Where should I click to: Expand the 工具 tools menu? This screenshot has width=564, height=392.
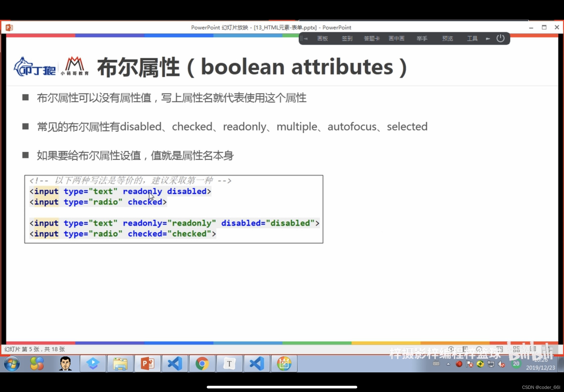click(x=472, y=38)
